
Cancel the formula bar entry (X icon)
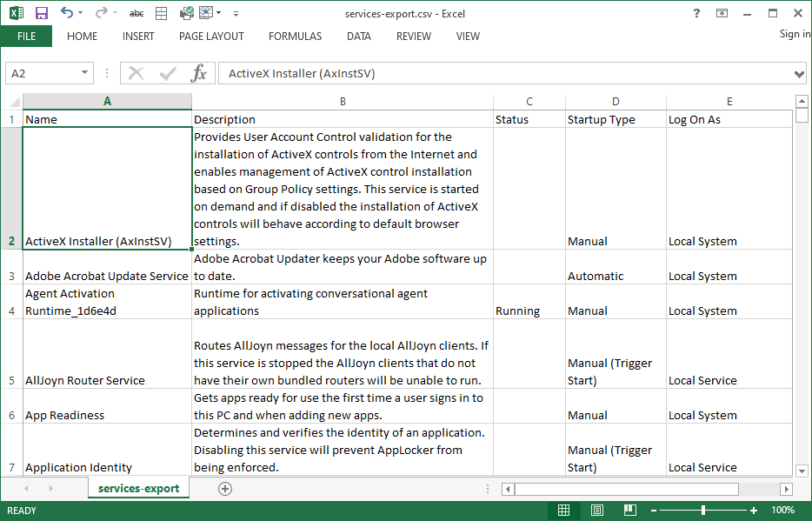point(136,74)
